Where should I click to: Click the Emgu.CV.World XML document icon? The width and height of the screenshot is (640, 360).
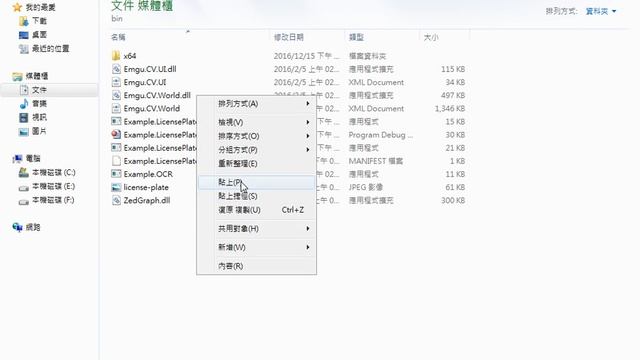tap(116, 108)
